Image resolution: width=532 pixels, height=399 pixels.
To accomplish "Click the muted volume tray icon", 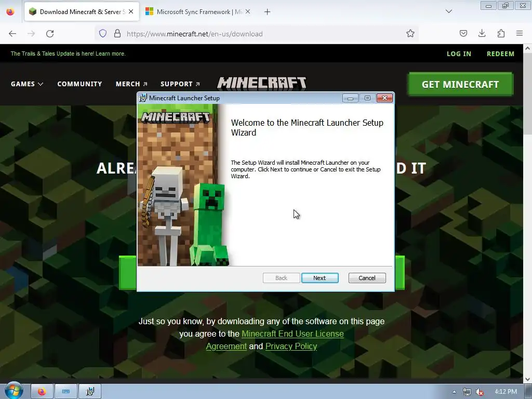I will 480,392.
